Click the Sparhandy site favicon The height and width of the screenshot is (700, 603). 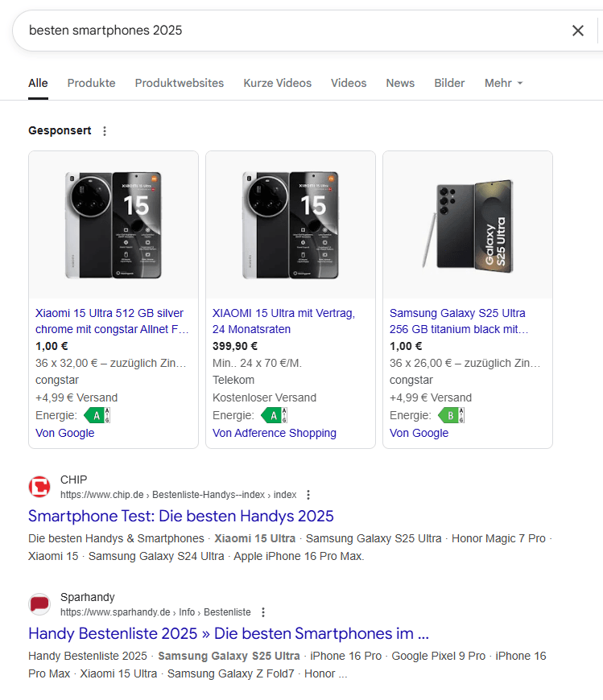point(39,604)
